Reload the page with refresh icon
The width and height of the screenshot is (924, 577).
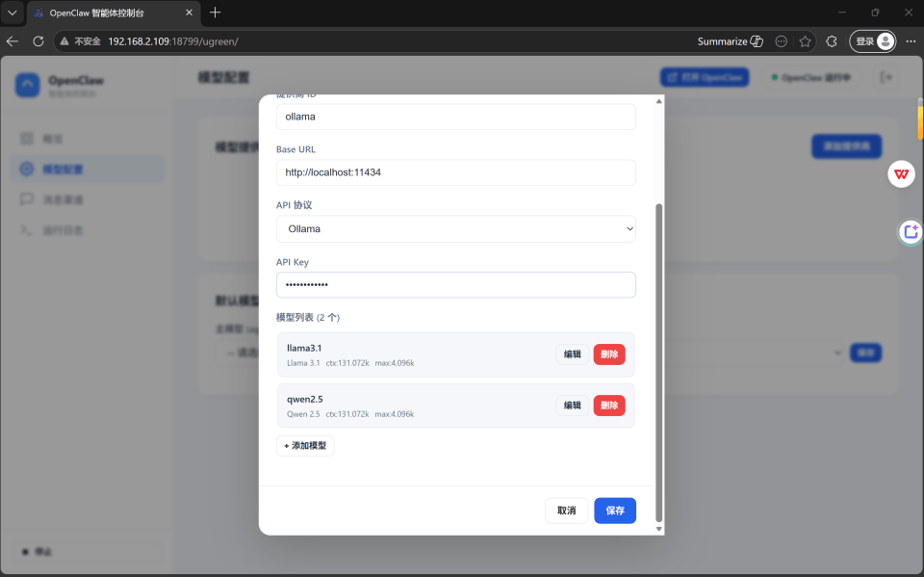(38, 41)
